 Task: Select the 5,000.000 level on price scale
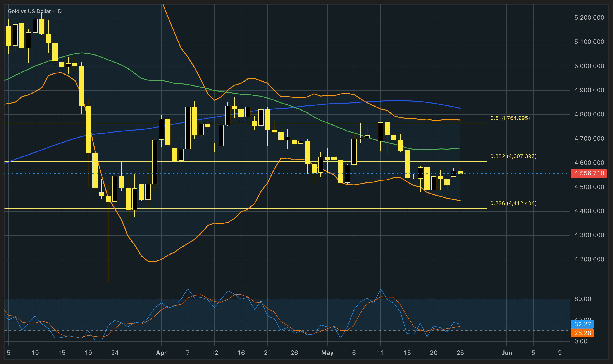[x=589, y=66]
